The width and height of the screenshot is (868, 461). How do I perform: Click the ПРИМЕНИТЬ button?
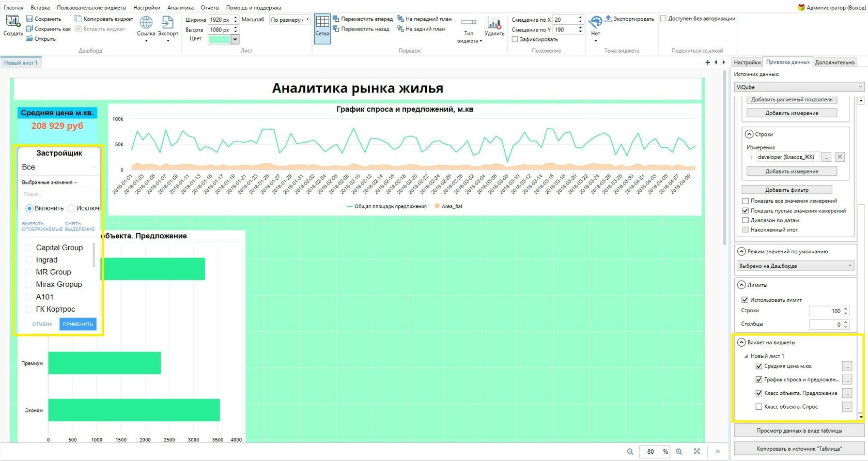(78, 324)
